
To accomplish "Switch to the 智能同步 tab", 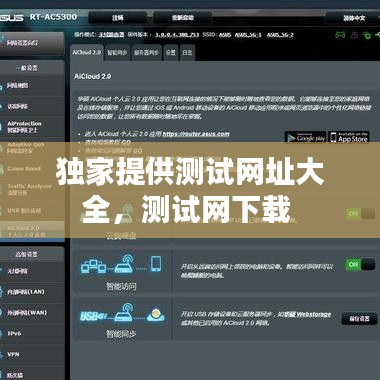I will click(x=117, y=53).
